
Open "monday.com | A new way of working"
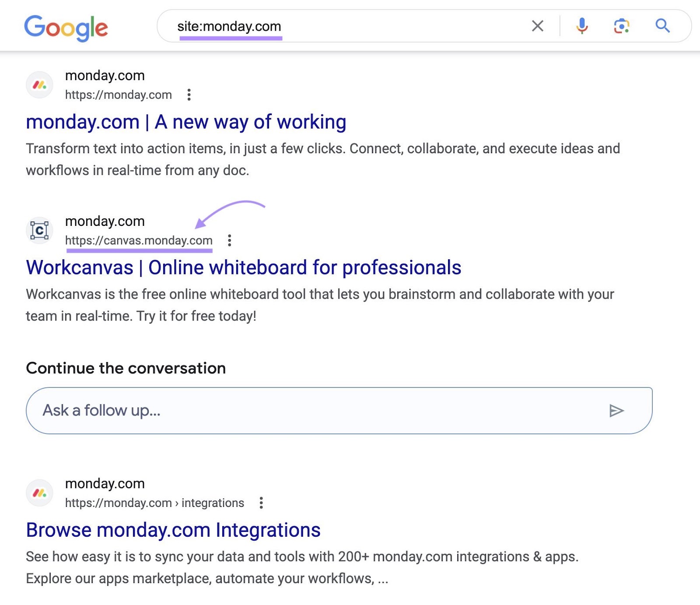click(186, 122)
